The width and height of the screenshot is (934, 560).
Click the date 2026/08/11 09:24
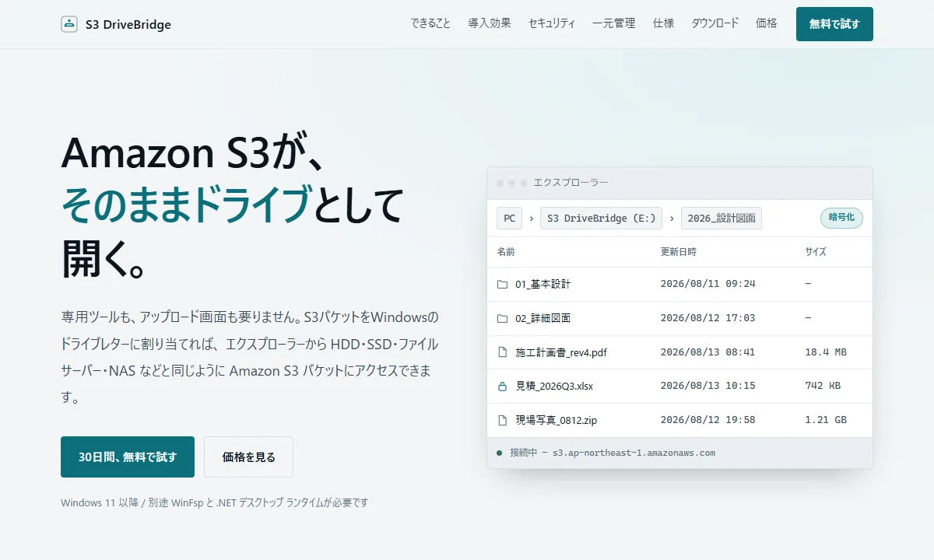pyautogui.click(x=708, y=284)
